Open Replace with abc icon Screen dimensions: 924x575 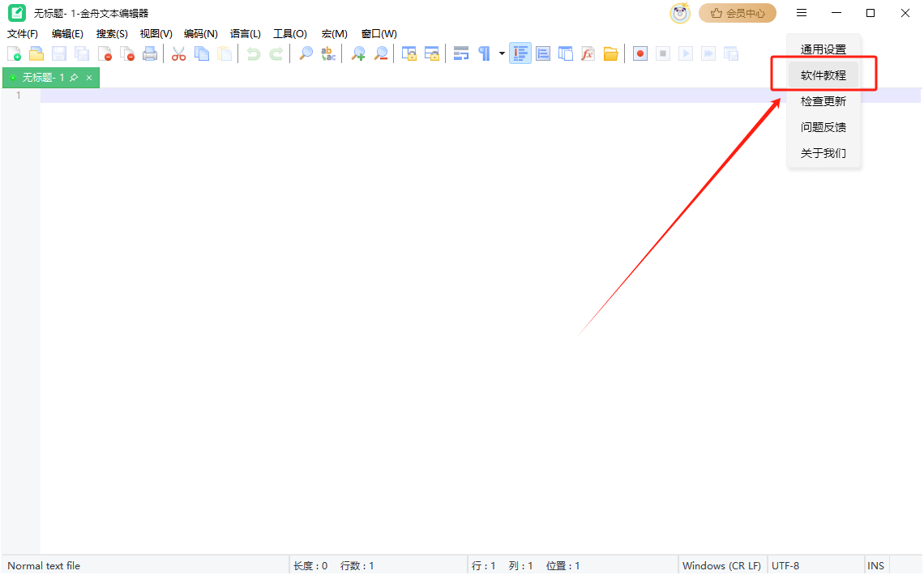(328, 54)
